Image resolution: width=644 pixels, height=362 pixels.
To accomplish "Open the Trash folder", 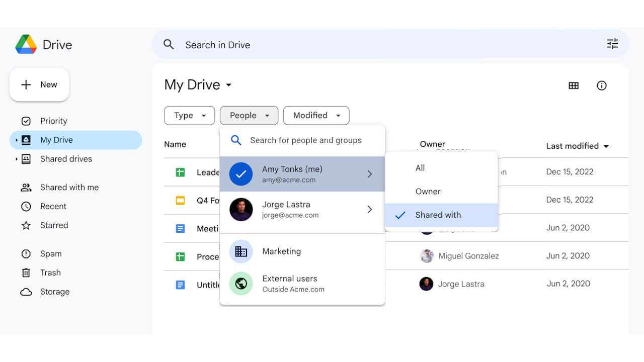I will coord(49,273).
